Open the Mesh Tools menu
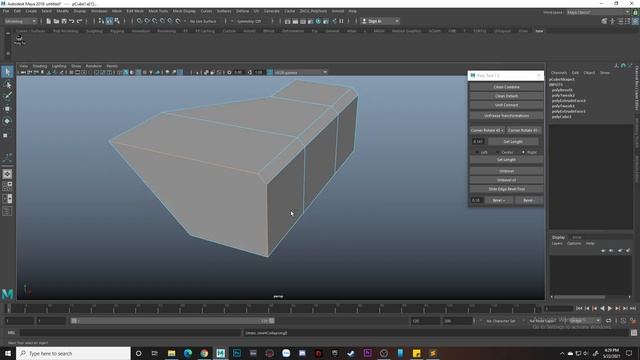Viewport: 640px width, 360px height. [158, 11]
